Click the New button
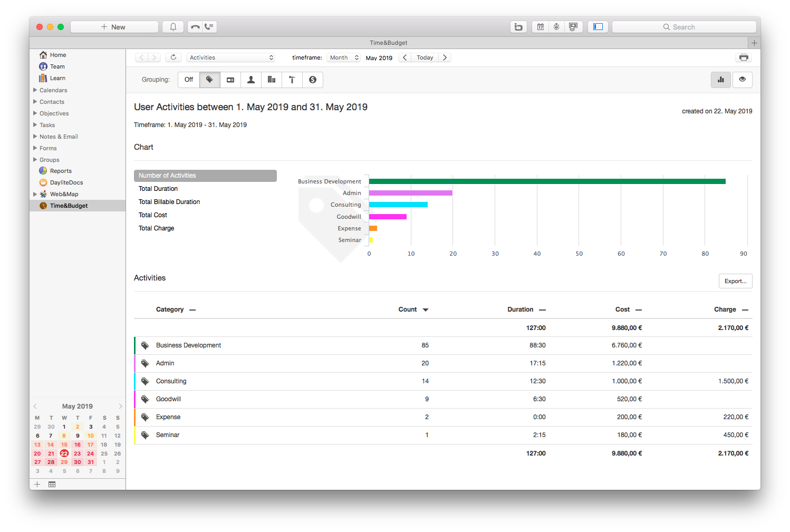 (x=114, y=27)
